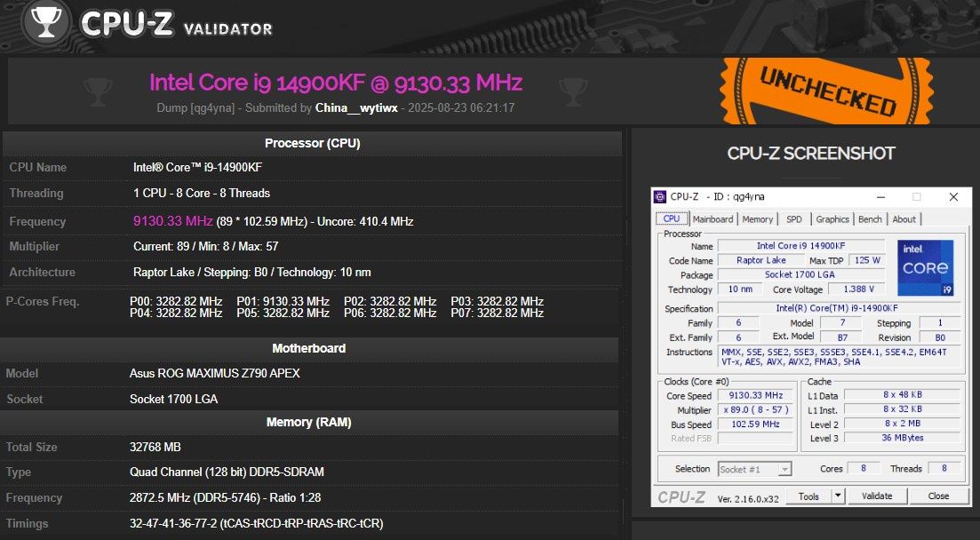The height and width of the screenshot is (540, 980).
Task: Open the SPD tab
Action: pyautogui.click(x=794, y=219)
